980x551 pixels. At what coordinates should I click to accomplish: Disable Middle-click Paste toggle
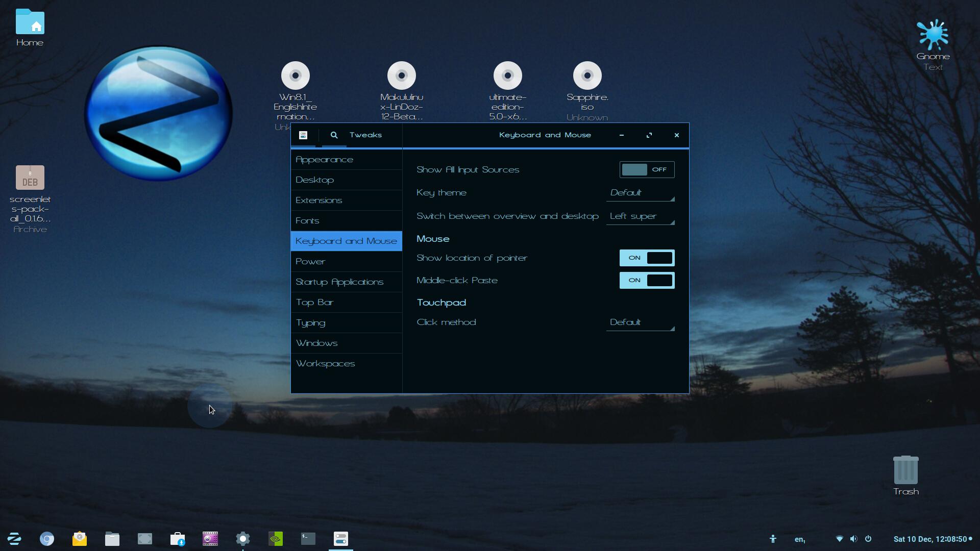pyautogui.click(x=646, y=280)
